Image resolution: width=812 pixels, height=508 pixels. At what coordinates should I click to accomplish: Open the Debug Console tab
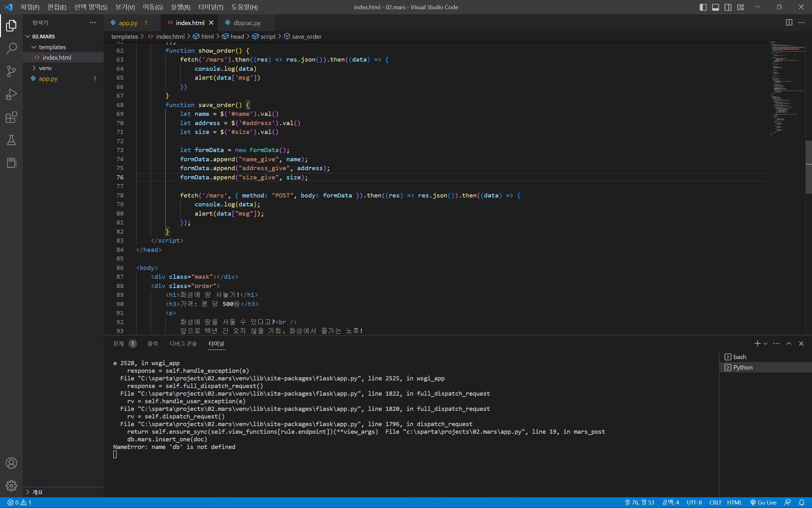coord(183,343)
